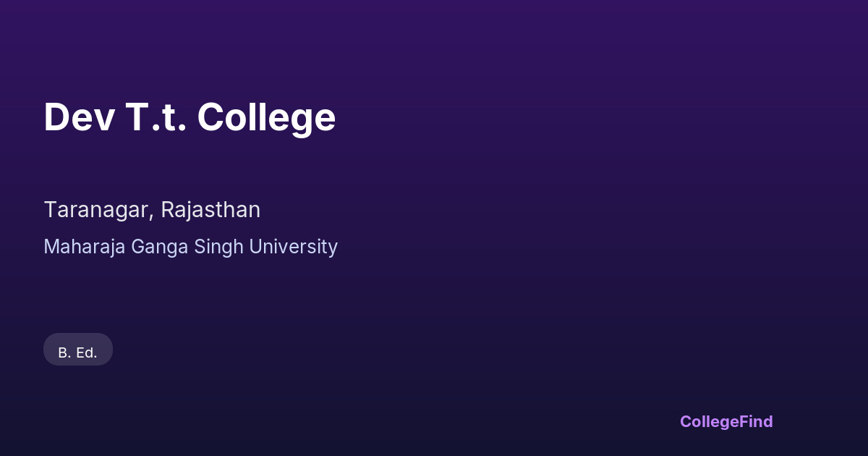Click the word College in the title
The image size is (868, 456).
tap(266, 117)
